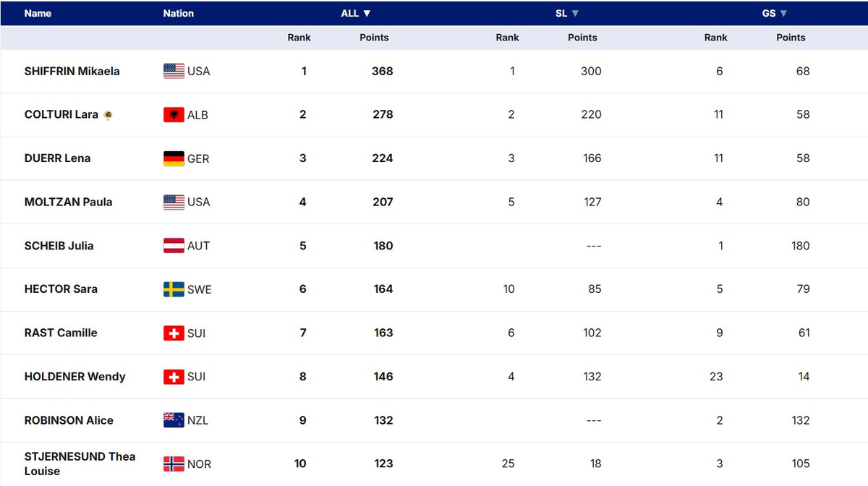Click the Nation column header

(x=178, y=13)
